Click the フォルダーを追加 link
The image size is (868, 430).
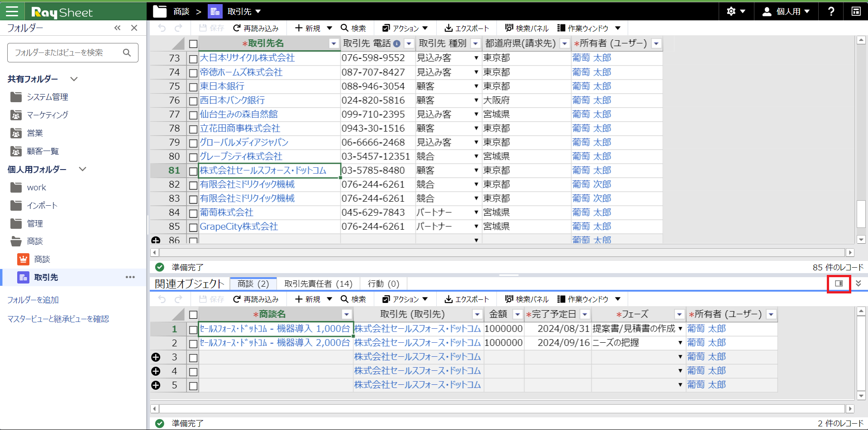(33, 300)
